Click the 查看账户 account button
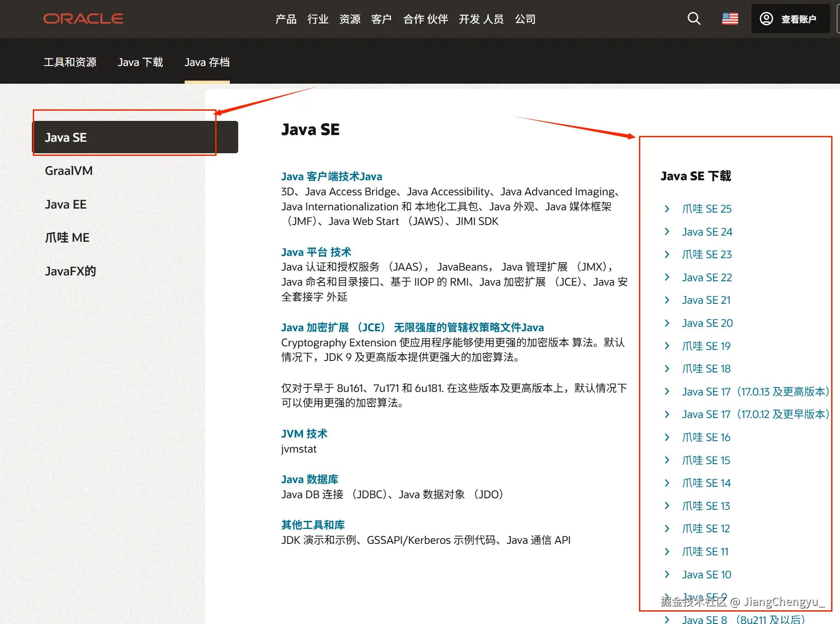 pyautogui.click(x=790, y=19)
